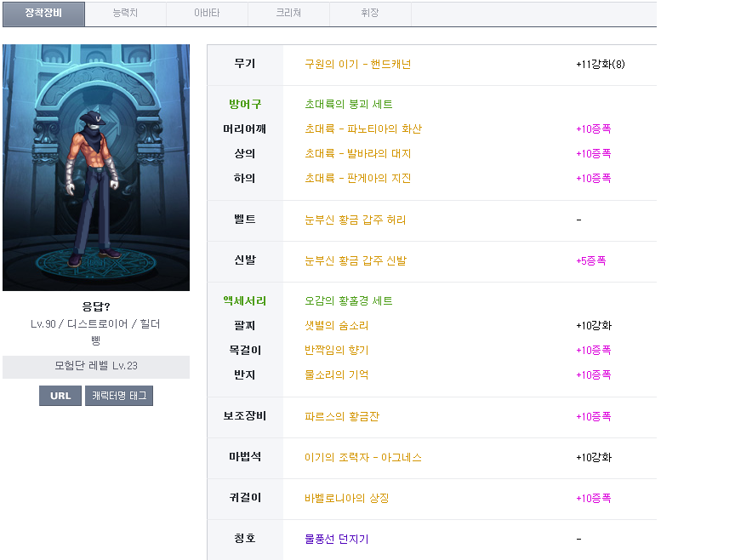The width and height of the screenshot is (735, 560).
Task: Click the 장착장비 tab
Action: coord(43,14)
